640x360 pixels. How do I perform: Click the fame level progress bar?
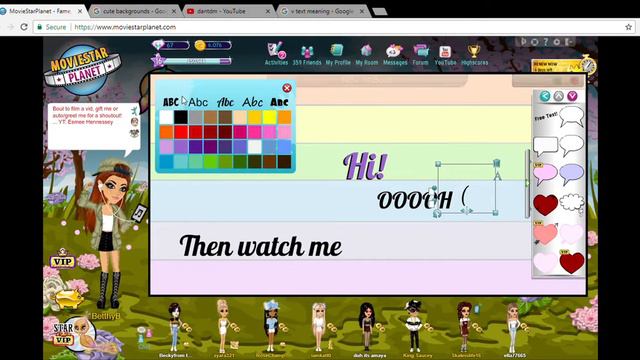point(198,61)
